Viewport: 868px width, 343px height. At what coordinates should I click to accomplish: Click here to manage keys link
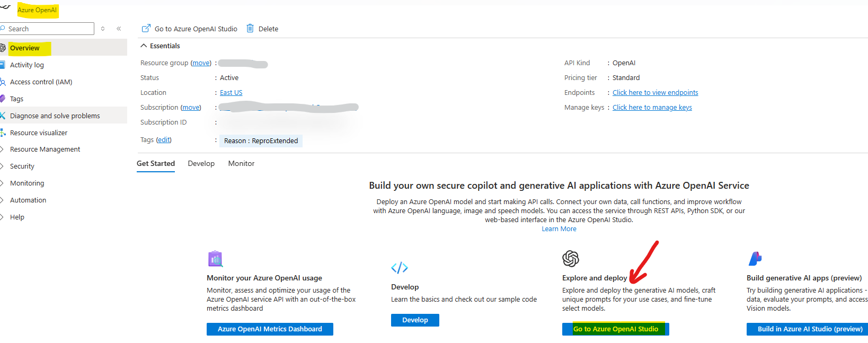click(652, 107)
